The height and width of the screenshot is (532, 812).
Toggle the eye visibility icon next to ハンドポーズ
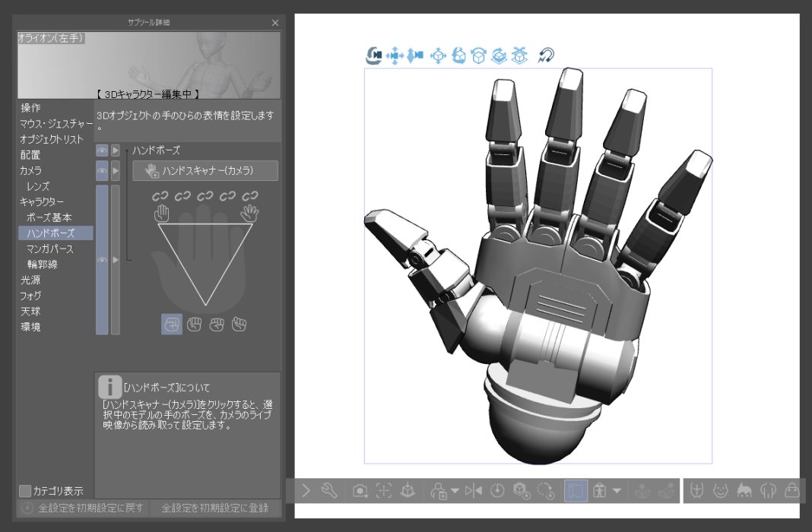tap(102, 150)
